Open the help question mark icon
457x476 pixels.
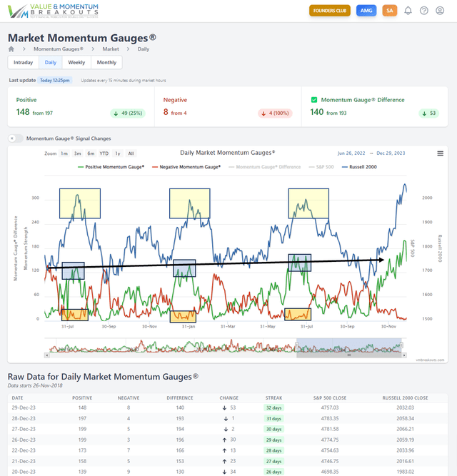(x=424, y=11)
